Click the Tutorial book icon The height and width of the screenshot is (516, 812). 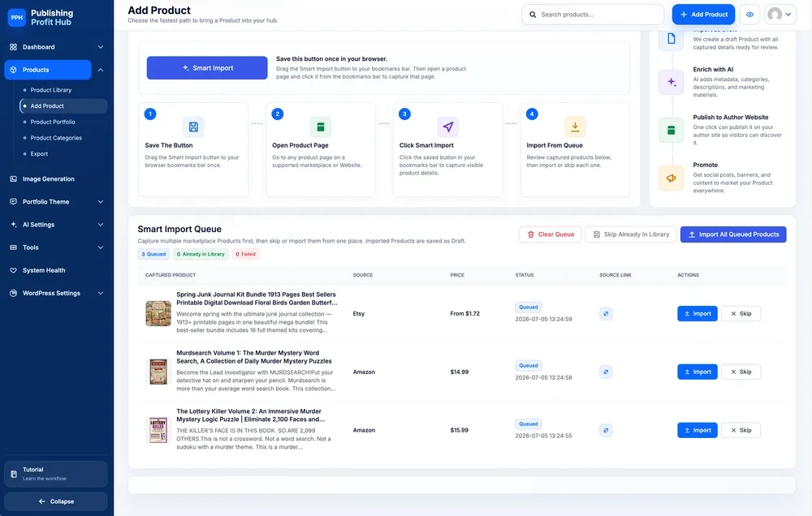14,474
